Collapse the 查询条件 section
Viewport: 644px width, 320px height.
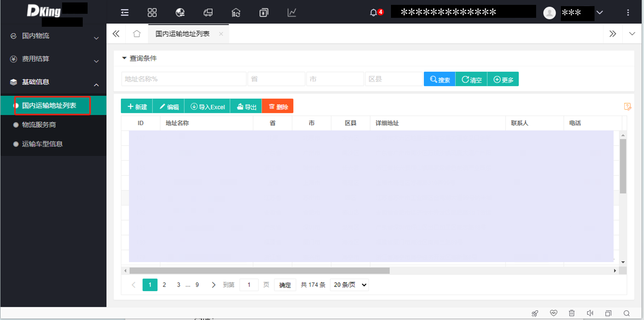(x=125, y=58)
